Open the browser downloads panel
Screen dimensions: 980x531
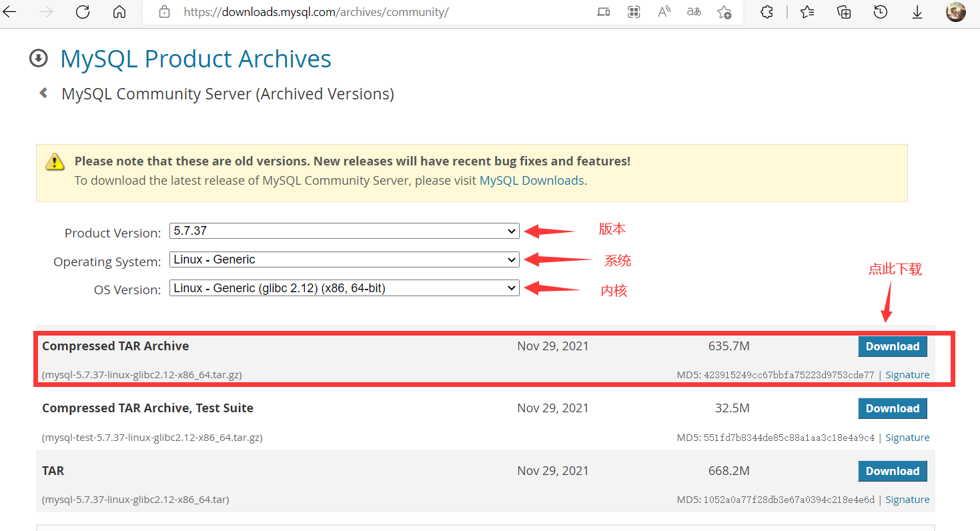click(917, 12)
